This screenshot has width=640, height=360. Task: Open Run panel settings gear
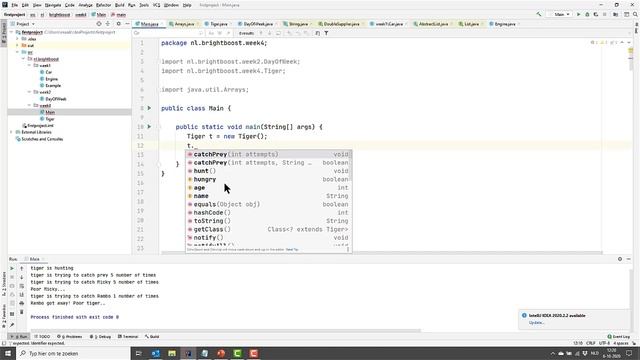tap(620, 259)
